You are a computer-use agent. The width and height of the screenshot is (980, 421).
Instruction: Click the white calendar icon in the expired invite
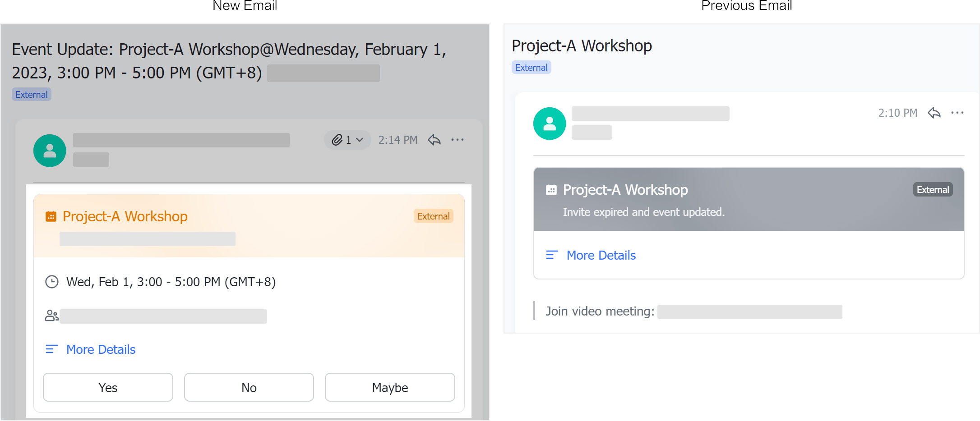(551, 190)
